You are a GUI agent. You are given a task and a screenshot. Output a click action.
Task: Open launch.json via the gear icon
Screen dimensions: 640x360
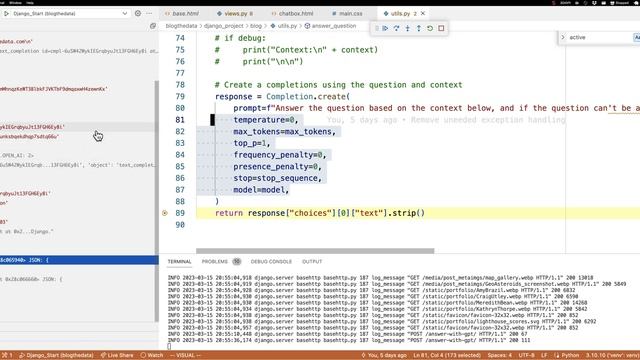(138, 13)
